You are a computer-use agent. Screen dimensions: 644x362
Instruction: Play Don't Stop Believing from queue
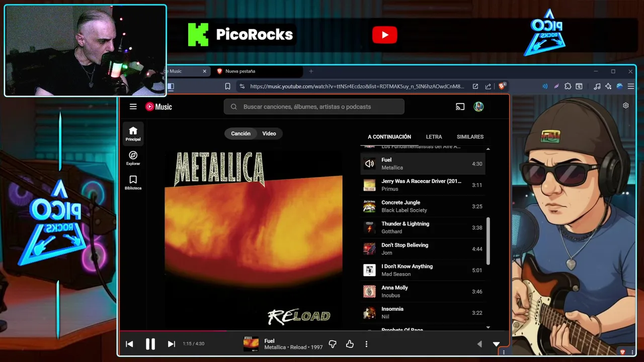point(423,249)
